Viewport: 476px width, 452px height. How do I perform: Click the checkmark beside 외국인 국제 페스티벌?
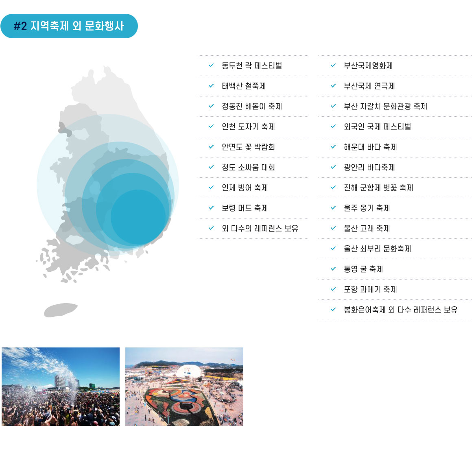333,126
